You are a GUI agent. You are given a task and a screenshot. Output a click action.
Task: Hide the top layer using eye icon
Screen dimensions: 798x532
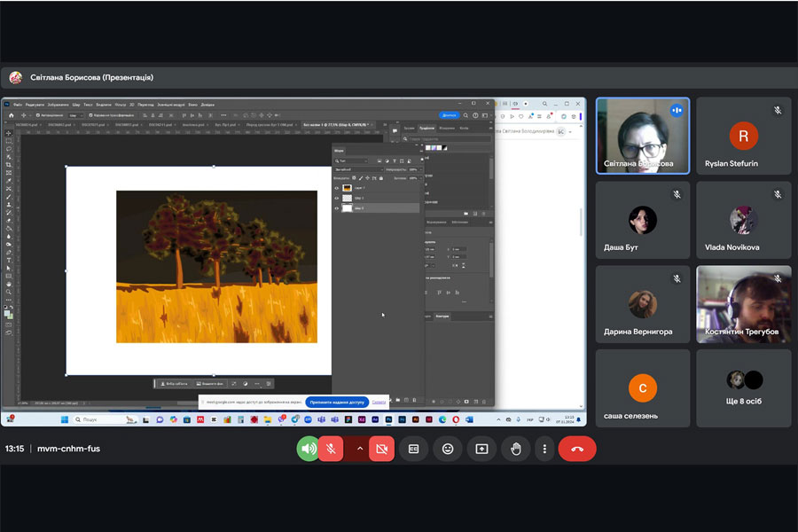point(336,188)
